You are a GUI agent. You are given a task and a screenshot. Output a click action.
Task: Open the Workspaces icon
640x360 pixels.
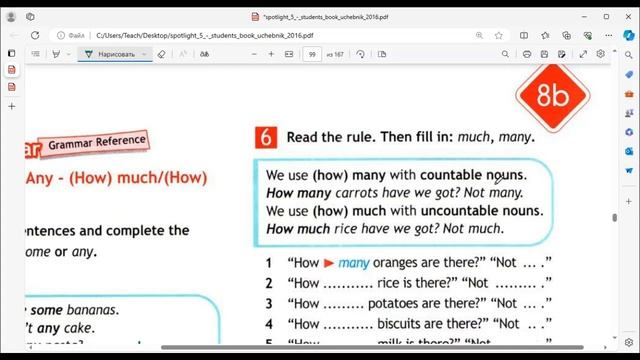click(x=30, y=17)
